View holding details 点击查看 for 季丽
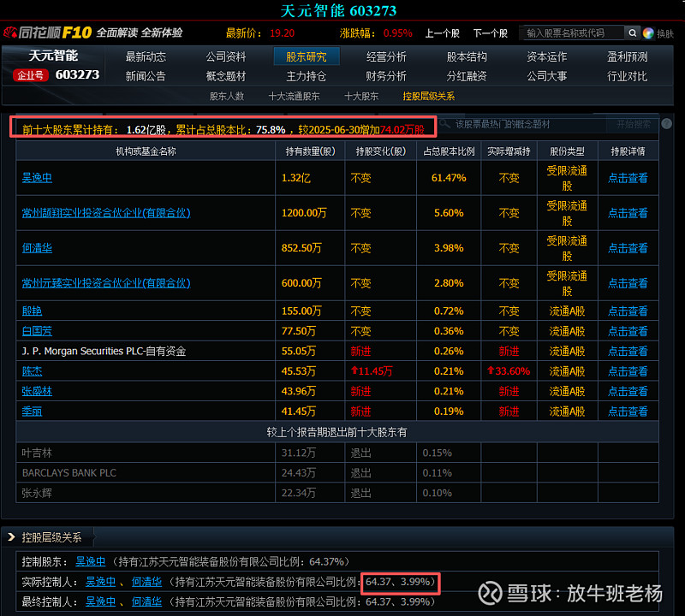The image size is (685, 616). tap(628, 412)
